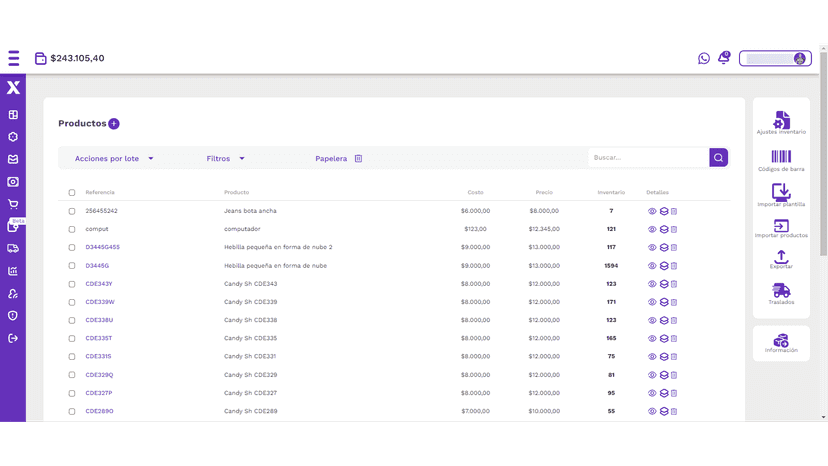Toggle the select-all checkbox in header

[x=72, y=193]
